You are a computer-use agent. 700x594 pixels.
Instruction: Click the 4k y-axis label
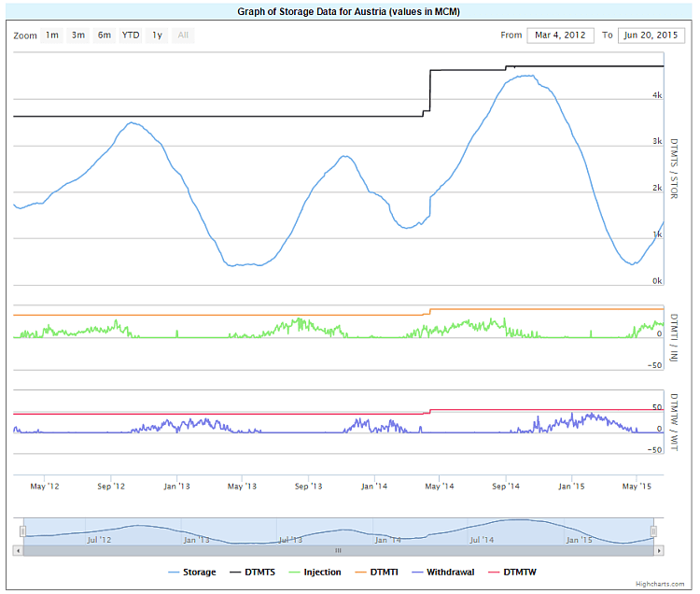pyautogui.click(x=657, y=95)
